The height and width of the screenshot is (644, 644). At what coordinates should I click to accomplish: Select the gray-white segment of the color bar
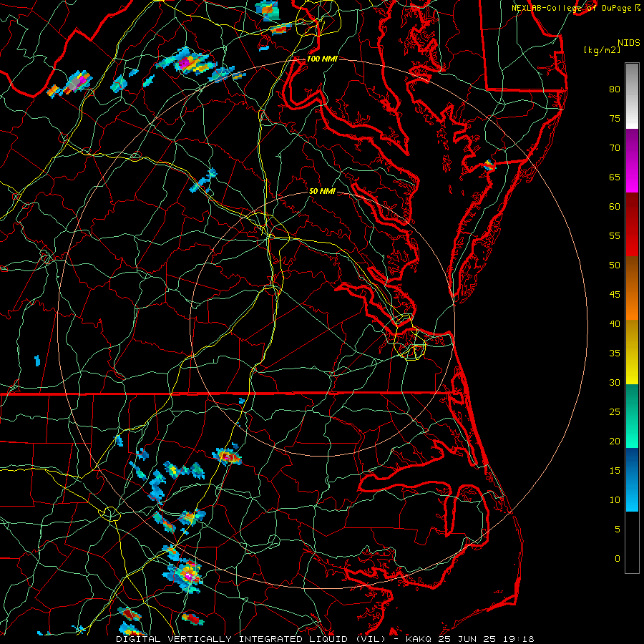click(632, 96)
